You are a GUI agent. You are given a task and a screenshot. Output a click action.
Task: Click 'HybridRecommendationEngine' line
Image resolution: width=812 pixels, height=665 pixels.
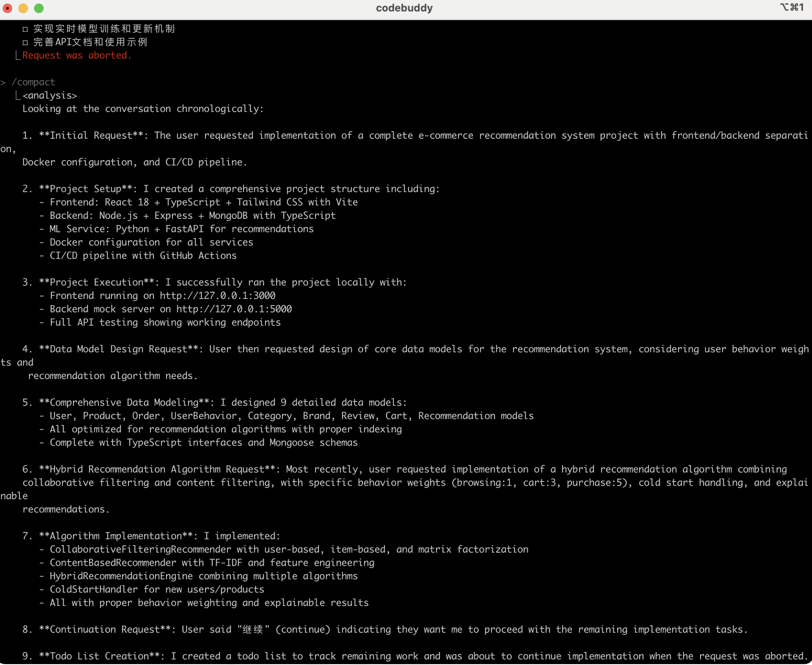click(199, 576)
